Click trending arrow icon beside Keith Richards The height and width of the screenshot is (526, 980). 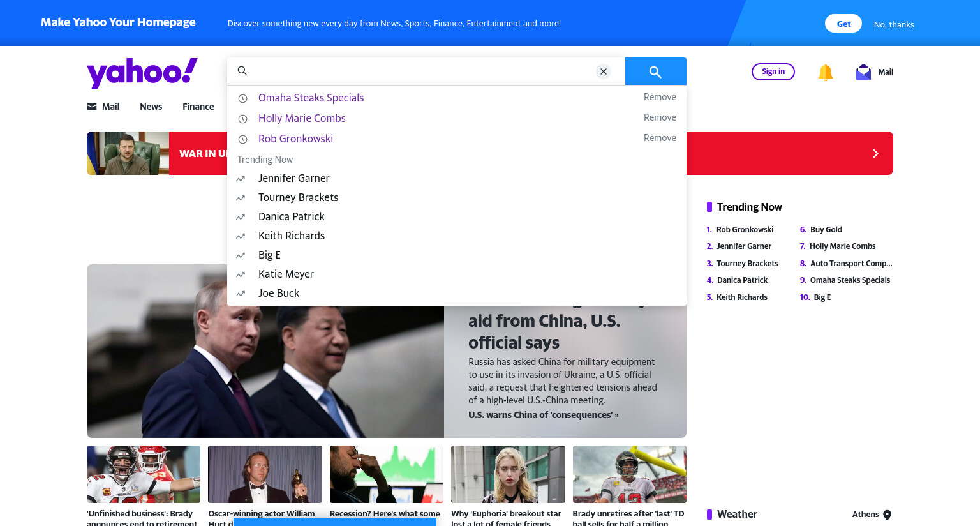click(241, 236)
